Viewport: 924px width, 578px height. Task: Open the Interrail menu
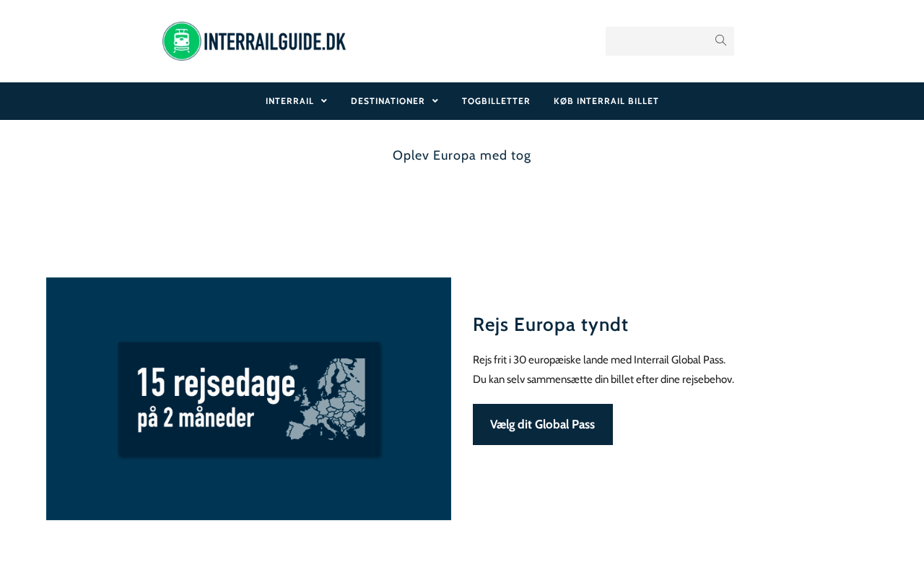point(289,101)
